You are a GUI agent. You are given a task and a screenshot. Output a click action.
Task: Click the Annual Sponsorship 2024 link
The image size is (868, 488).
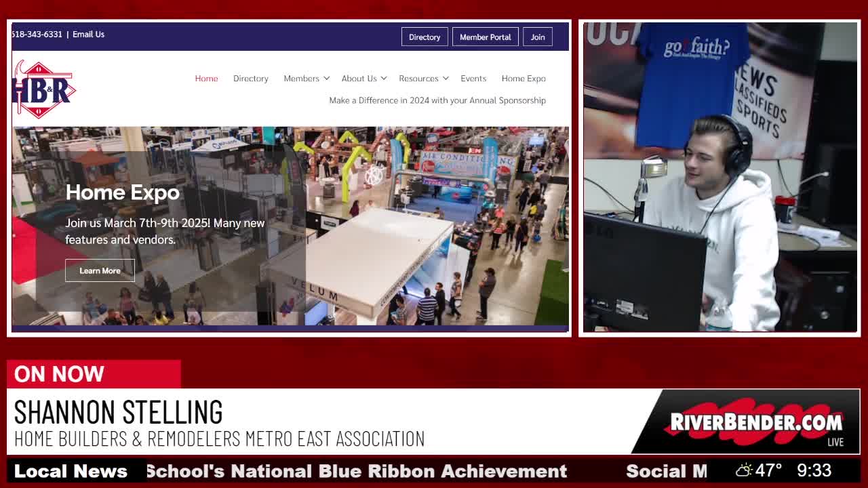tap(437, 100)
